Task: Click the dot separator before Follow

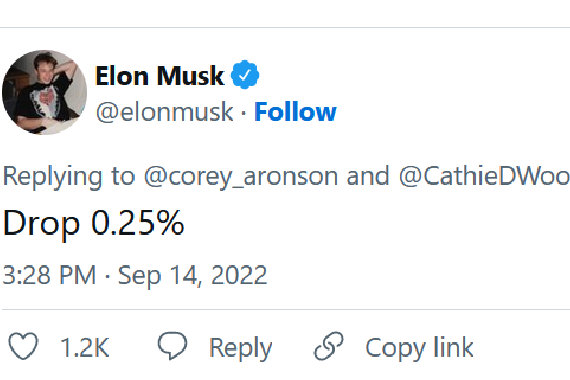Action: pos(244,112)
